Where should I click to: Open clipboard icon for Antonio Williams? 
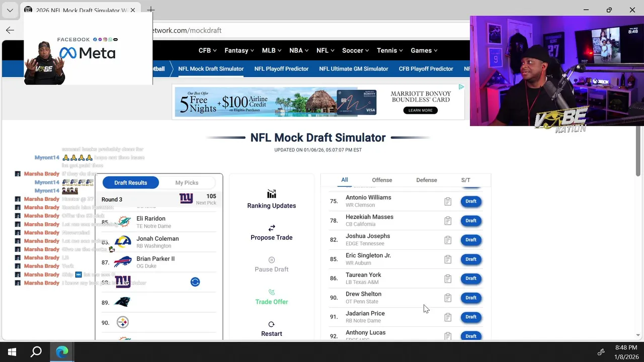[448, 202]
